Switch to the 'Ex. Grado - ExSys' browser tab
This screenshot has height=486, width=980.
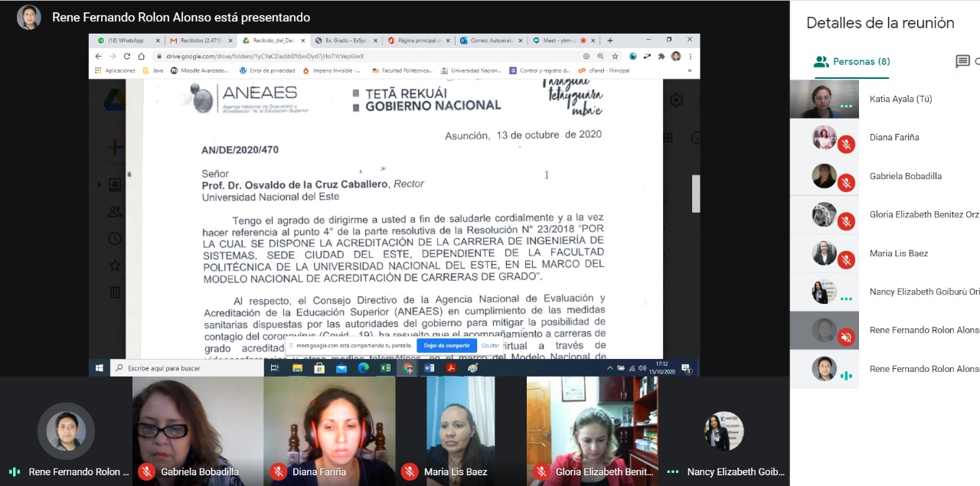pos(345,41)
